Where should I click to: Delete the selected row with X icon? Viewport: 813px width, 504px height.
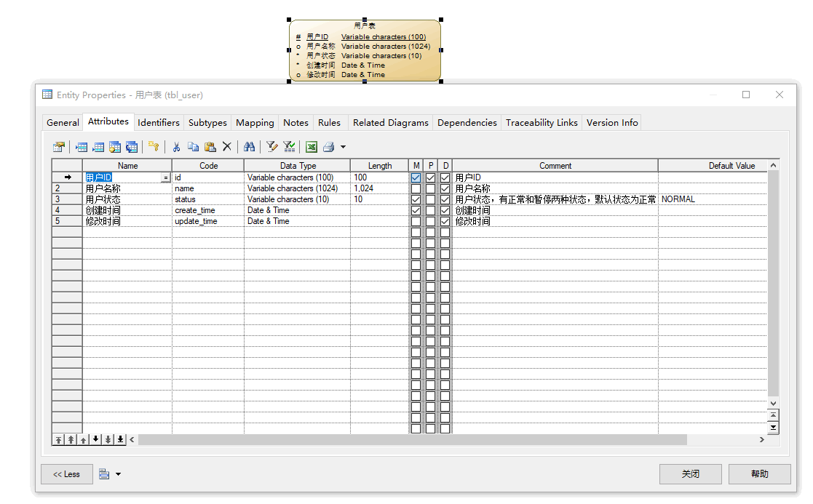tap(226, 147)
